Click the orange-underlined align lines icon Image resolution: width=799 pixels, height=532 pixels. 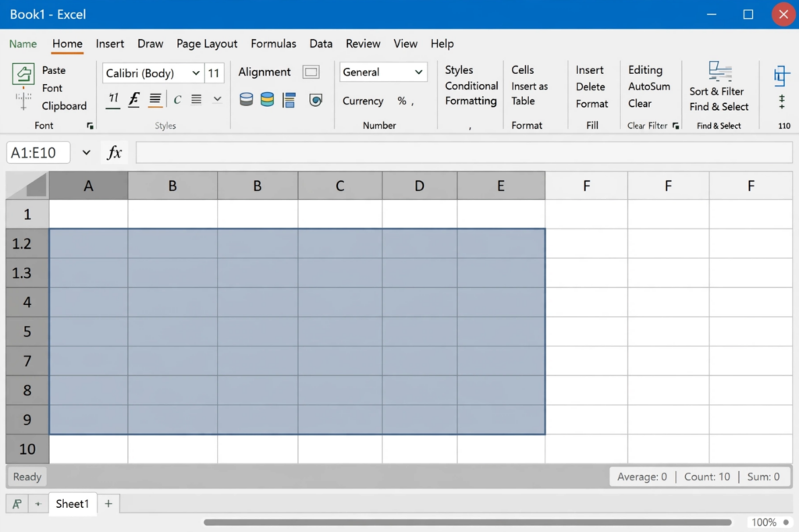click(x=155, y=99)
